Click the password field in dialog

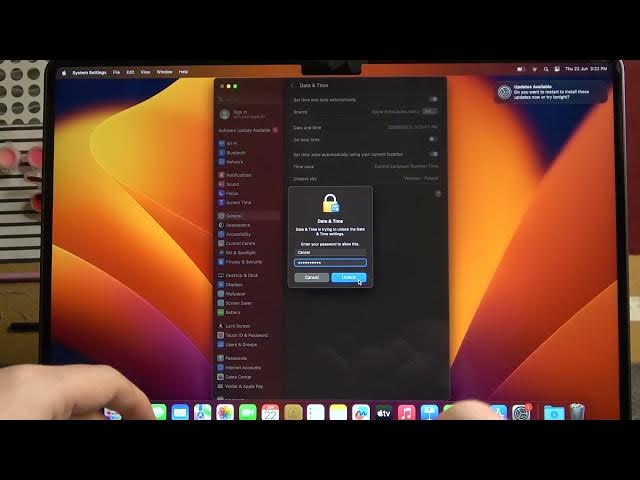330,262
